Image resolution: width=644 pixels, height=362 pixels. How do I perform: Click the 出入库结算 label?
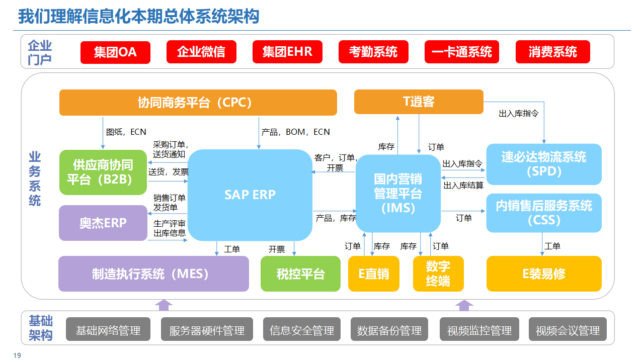(463, 186)
